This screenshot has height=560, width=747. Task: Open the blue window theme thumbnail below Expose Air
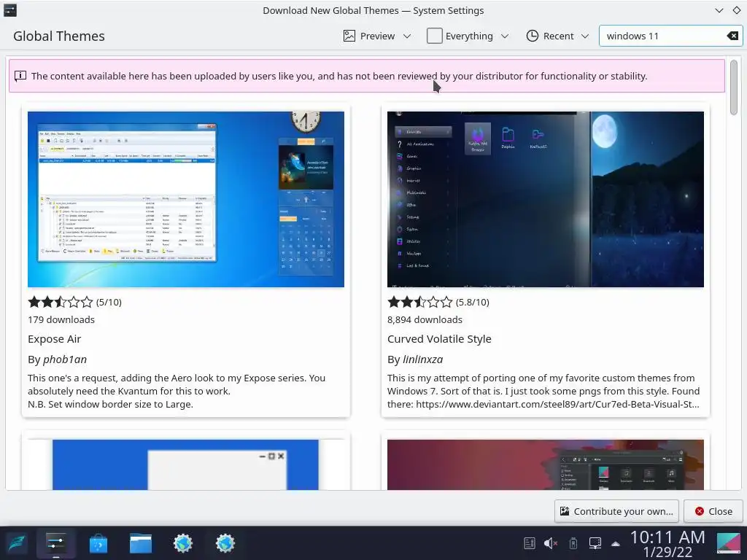click(186, 464)
